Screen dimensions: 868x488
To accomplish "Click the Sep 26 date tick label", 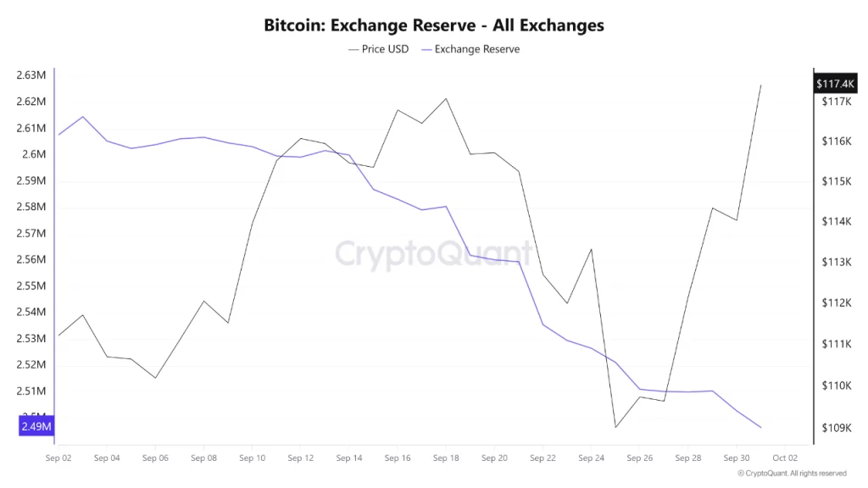I will pos(640,458).
